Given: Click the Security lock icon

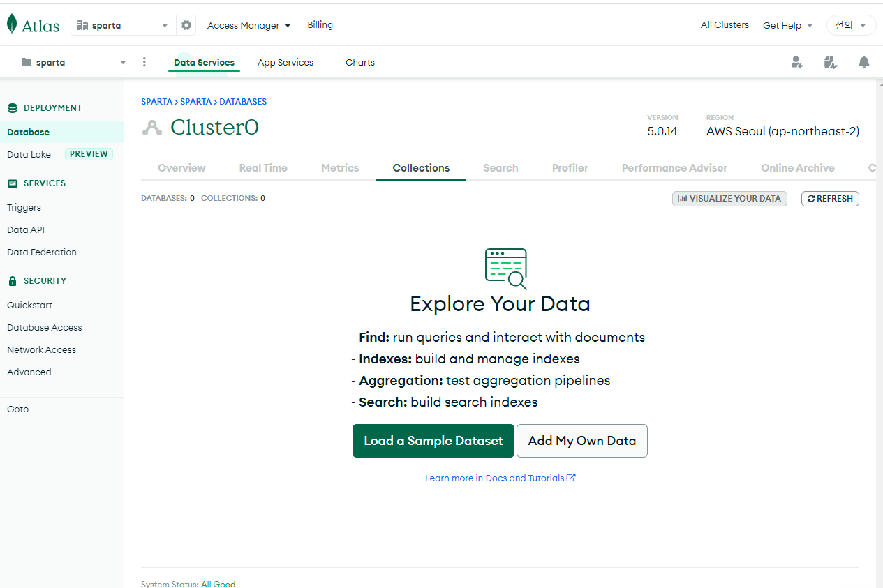Looking at the screenshot, I should click(12, 281).
